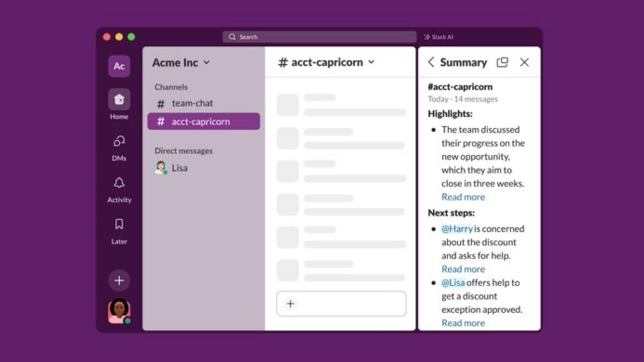The width and height of the screenshot is (644, 362).
Task: Select the team-chat channel
Action: tap(192, 104)
